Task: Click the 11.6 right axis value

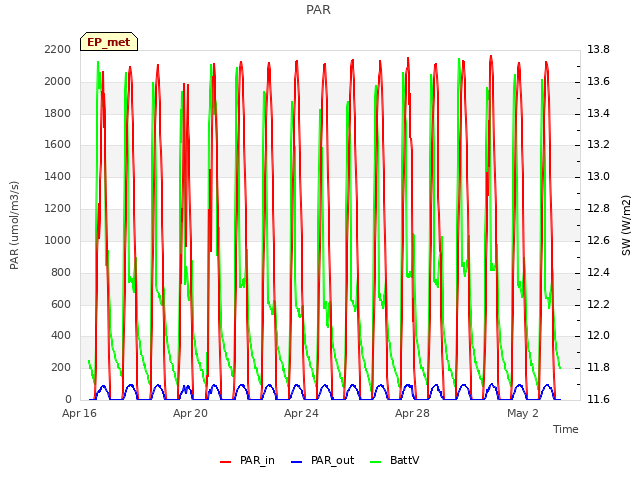Action: [x=598, y=399]
